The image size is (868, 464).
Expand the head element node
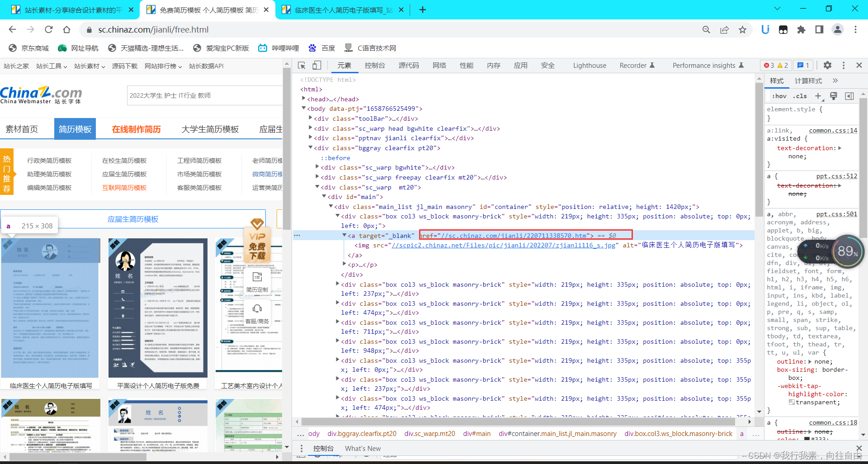coord(304,99)
